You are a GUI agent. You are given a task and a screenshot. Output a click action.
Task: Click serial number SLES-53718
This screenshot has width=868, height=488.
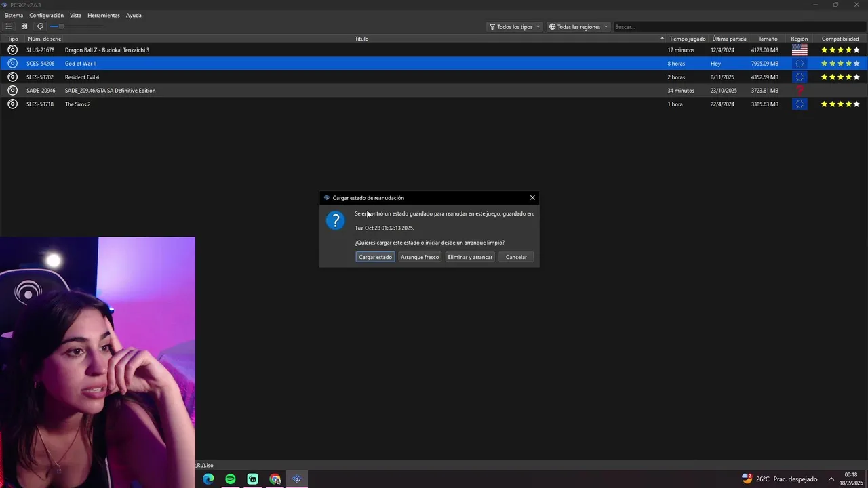tap(40, 104)
